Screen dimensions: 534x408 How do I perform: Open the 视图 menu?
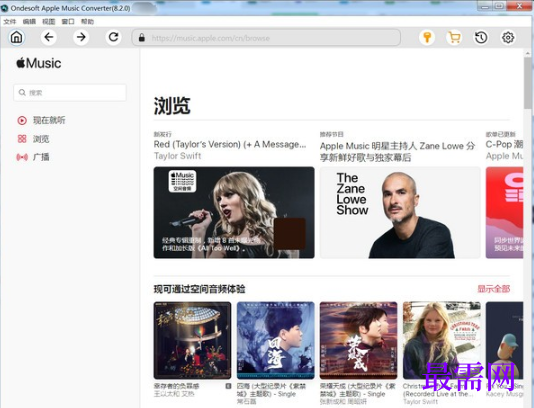48,22
